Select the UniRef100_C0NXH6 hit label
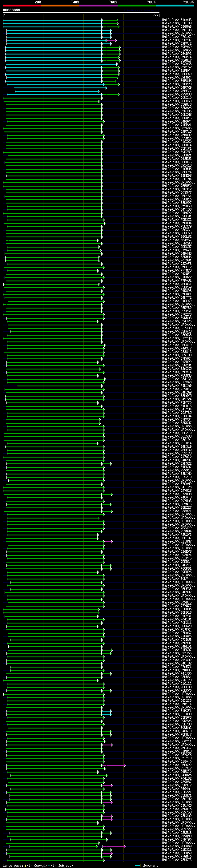This screenshot has width=197, height=868. (x=177, y=115)
